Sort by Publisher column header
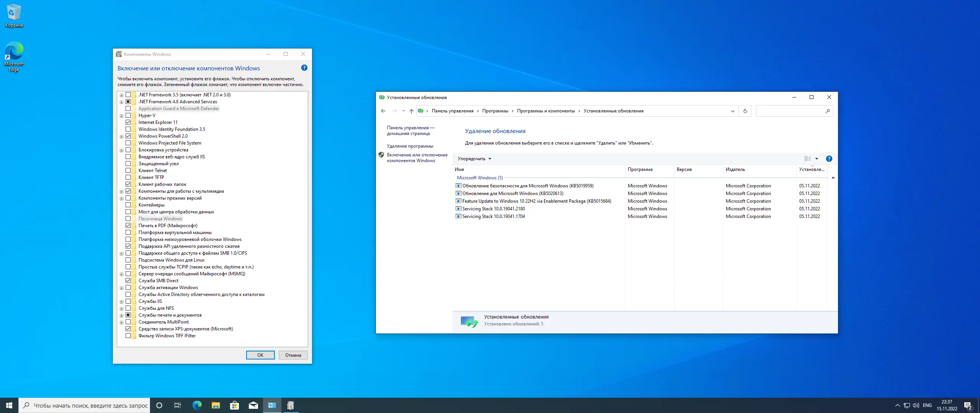980x413 pixels. pos(735,169)
